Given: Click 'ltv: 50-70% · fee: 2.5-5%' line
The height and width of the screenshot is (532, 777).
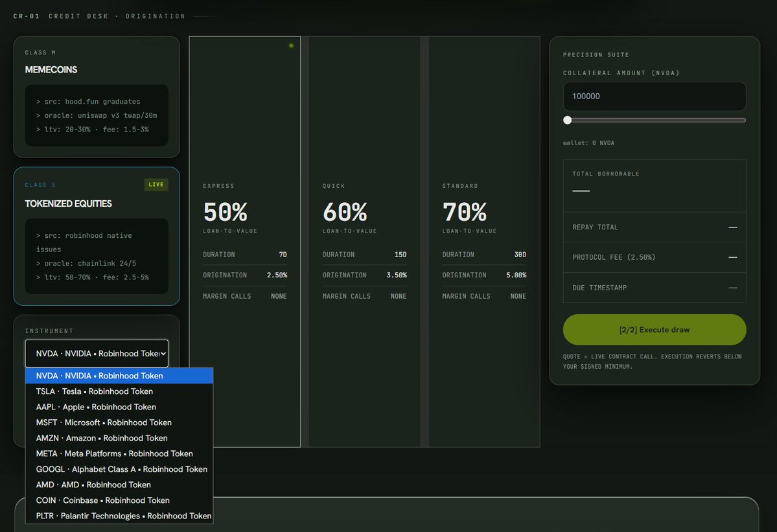Looking at the screenshot, I should click(x=92, y=277).
